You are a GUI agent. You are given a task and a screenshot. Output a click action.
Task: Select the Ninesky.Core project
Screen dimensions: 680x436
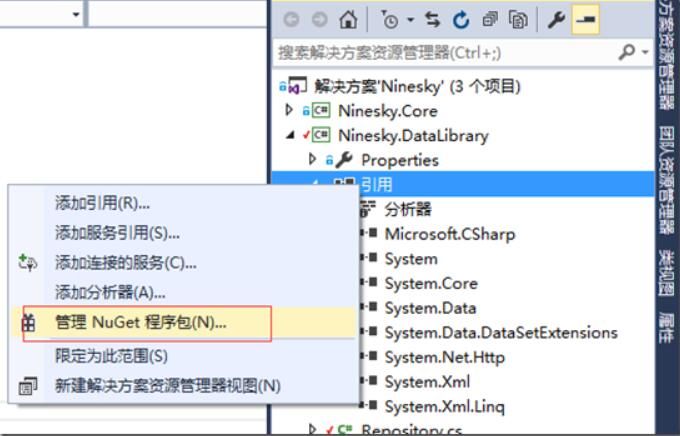click(x=388, y=111)
